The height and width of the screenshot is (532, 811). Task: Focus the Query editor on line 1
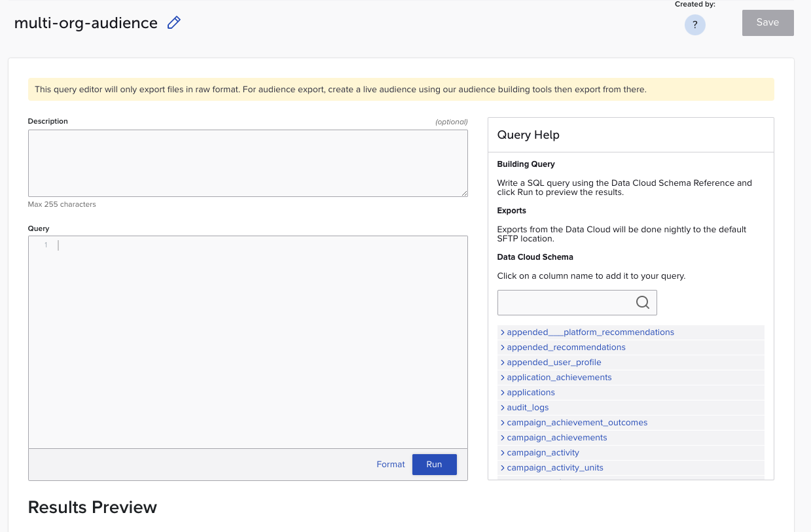(x=262, y=245)
